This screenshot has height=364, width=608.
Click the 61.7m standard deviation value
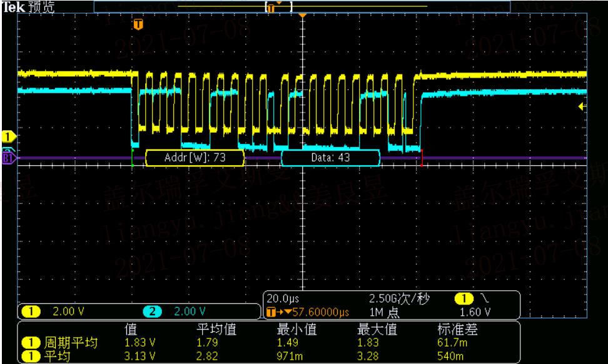pyautogui.click(x=452, y=343)
